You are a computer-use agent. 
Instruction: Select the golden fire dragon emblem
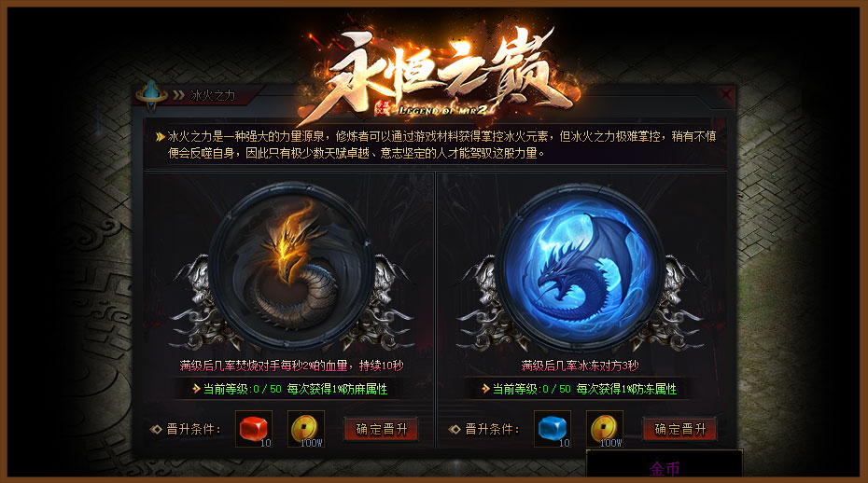coord(291,268)
